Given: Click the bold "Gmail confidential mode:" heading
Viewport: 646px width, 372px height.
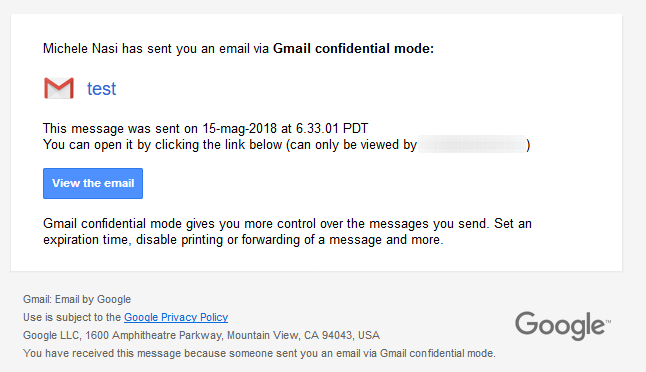Looking at the screenshot, I should click(x=353, y=49).
